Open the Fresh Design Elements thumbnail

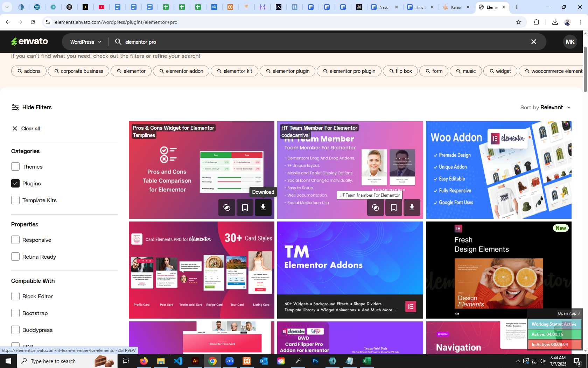pyautogui.click(x=498, y=270)
